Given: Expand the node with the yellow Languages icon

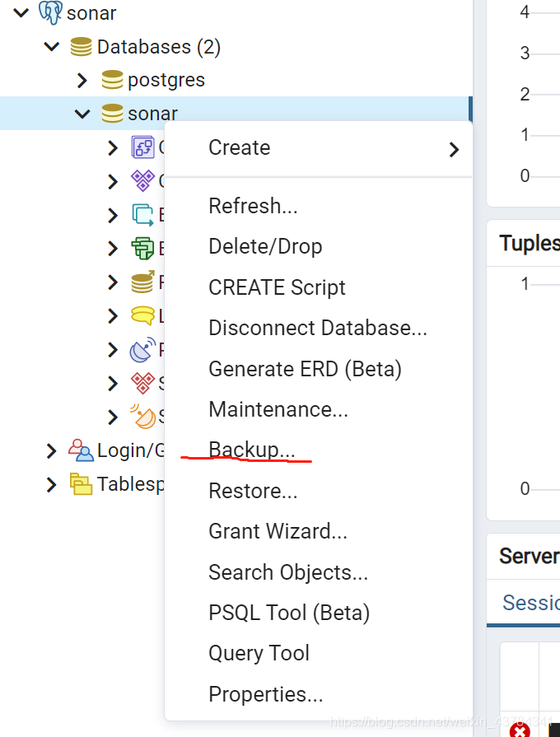Looking at the screenshot, I should pos(113,316).
